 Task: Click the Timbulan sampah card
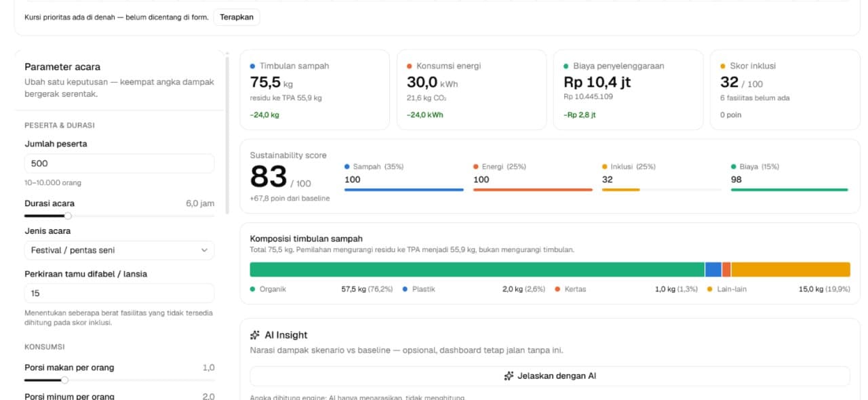pyautogui.click(x=315, y=89)
